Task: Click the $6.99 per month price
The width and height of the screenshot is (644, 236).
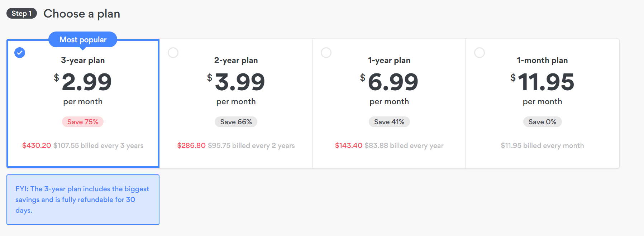Action: point(392,82)
